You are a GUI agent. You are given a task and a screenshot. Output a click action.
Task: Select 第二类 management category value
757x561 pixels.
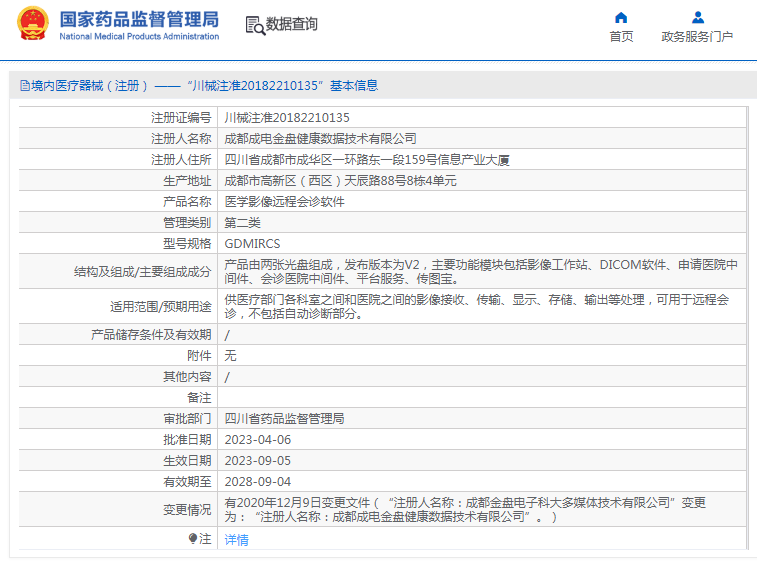click(x=242, y=223)
